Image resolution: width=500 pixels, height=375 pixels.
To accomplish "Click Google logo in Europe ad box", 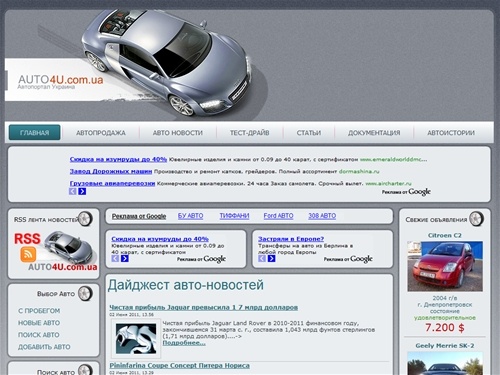I will click(x=361, y=259).
